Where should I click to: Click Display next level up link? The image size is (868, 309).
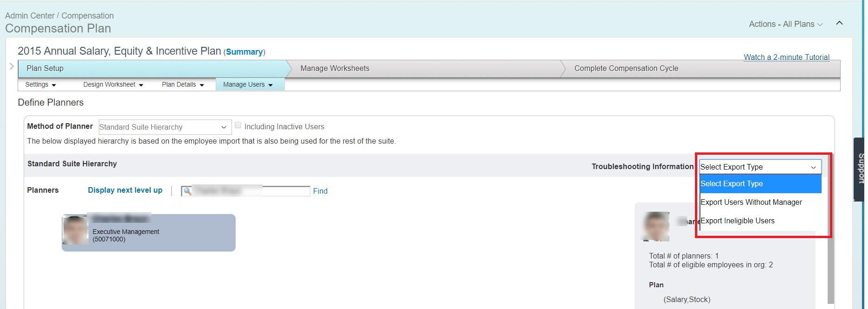tap(125, 190)
